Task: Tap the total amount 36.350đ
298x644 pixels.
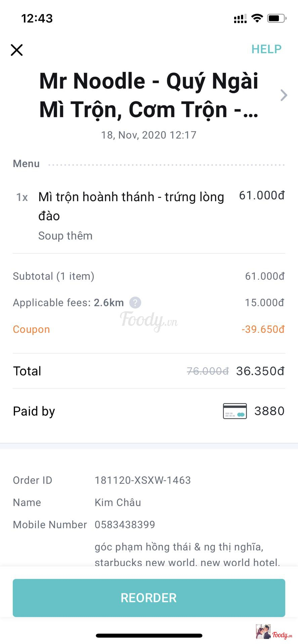Action: coord(260,371)
